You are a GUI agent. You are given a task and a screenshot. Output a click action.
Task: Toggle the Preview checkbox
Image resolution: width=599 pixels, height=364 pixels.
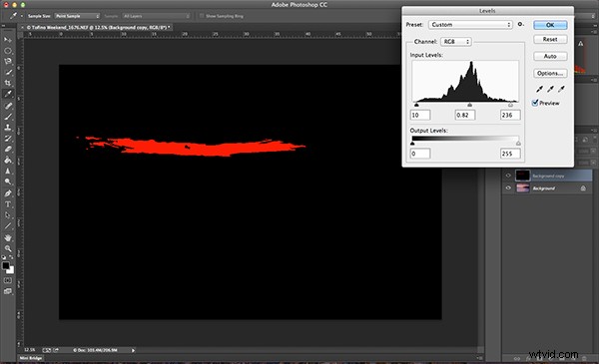pyautogui.click(x=535, y=103)
